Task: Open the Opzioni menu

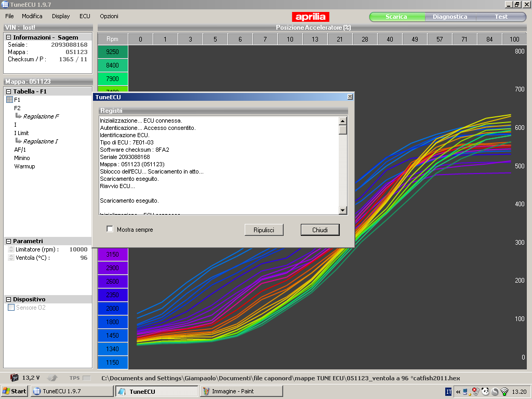Action: [109, 16]
